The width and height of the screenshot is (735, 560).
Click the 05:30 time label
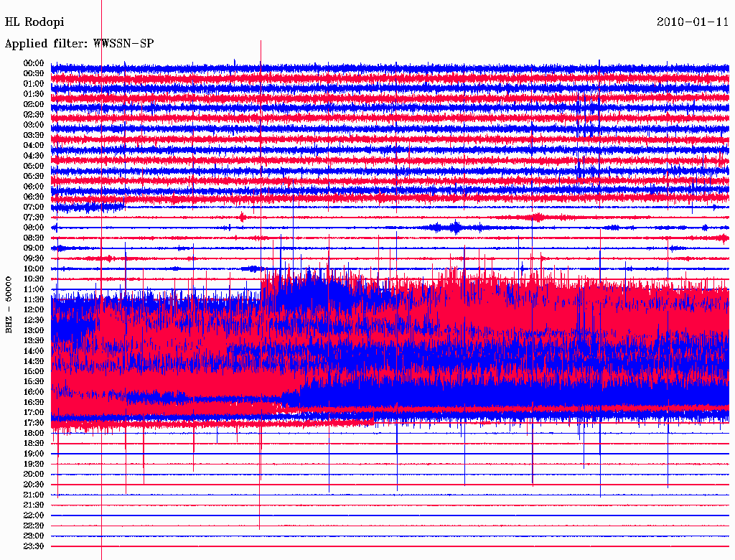(x=34, y=176)
